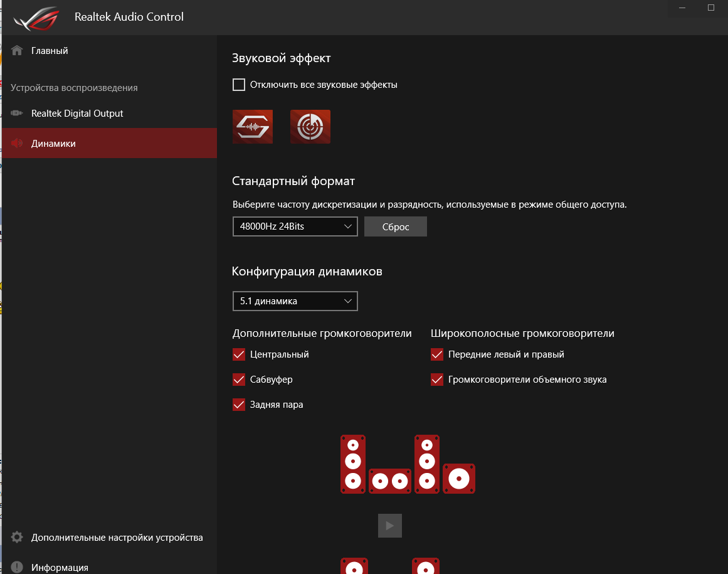Select Динамики in the sidebar
This screenshot has width=728, height=574.
click(53, 144)
